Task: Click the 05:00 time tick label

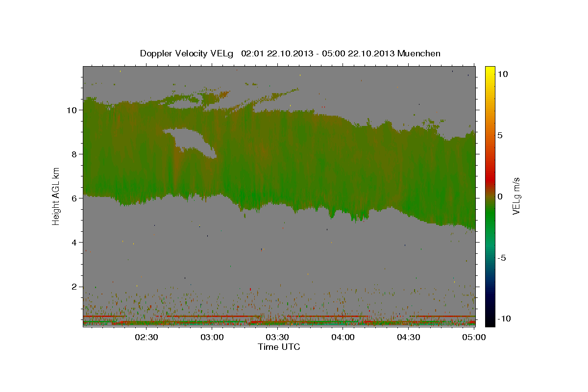Action: 474,337
